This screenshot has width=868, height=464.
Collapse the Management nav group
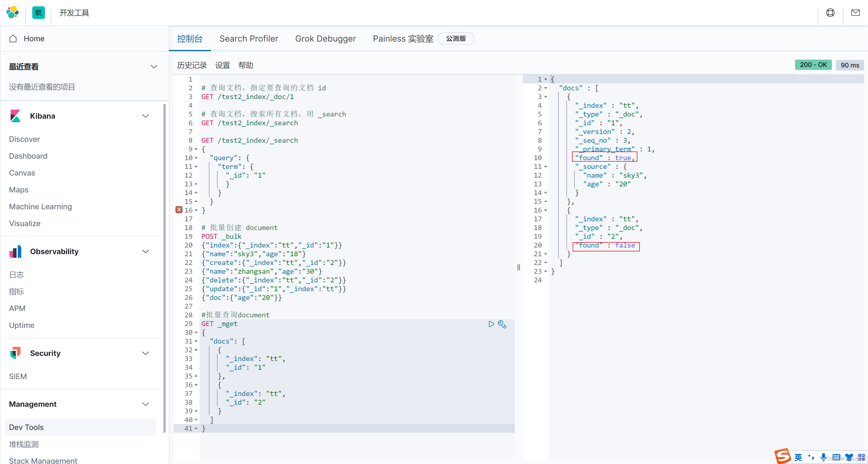point(146,404)
